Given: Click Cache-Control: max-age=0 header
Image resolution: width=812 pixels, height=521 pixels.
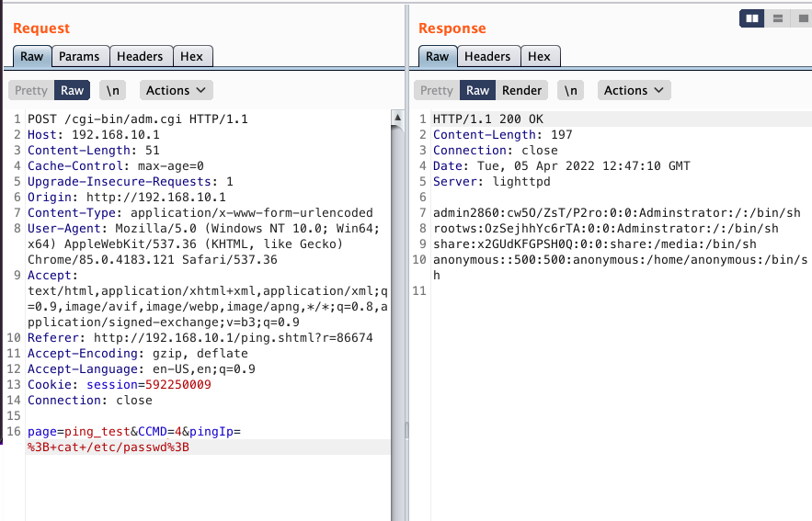Looking at the screenshot, I should (x=116, y=166).
